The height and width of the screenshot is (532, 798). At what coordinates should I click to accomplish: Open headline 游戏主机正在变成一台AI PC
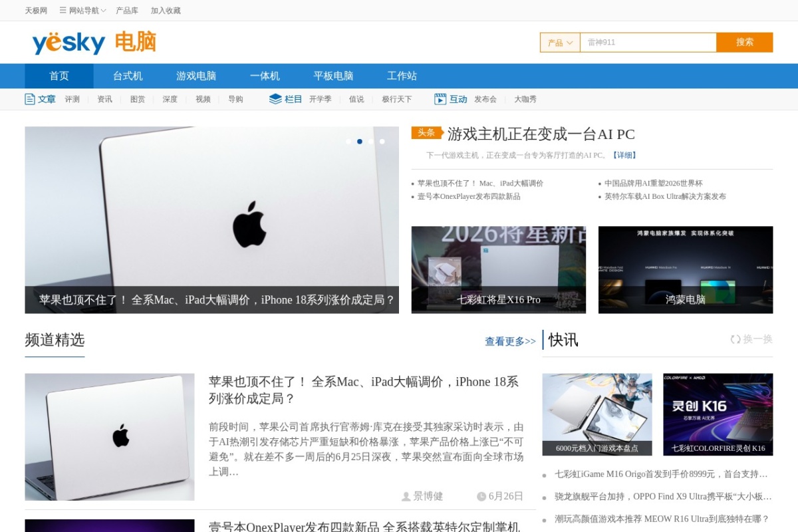(541, 134)
